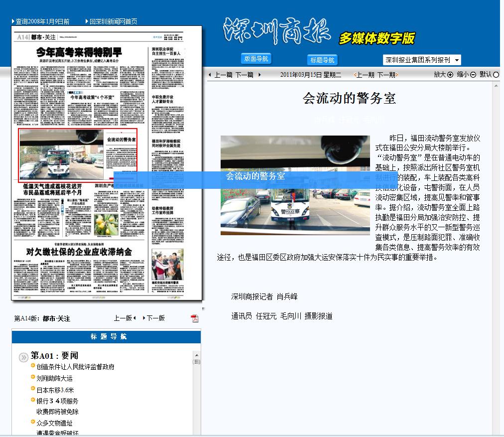
Task: Click the left arrow before 上一篇
Action: 210,75
